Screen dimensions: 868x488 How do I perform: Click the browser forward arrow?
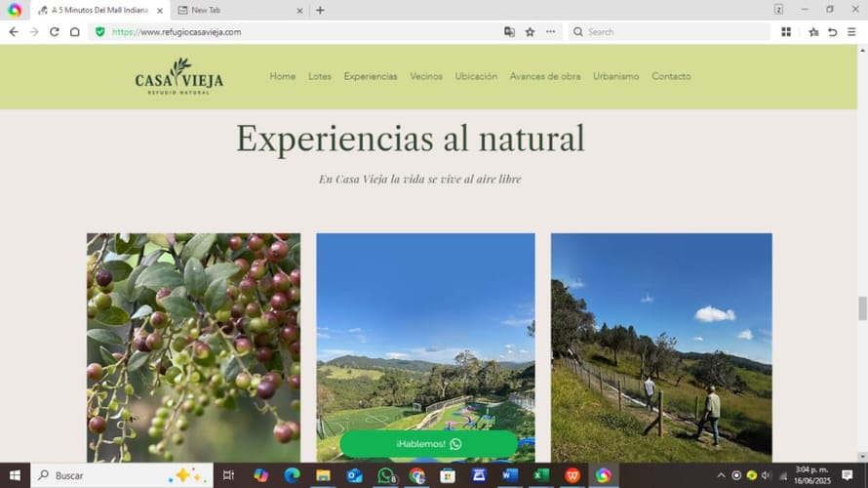click(34, 32)
